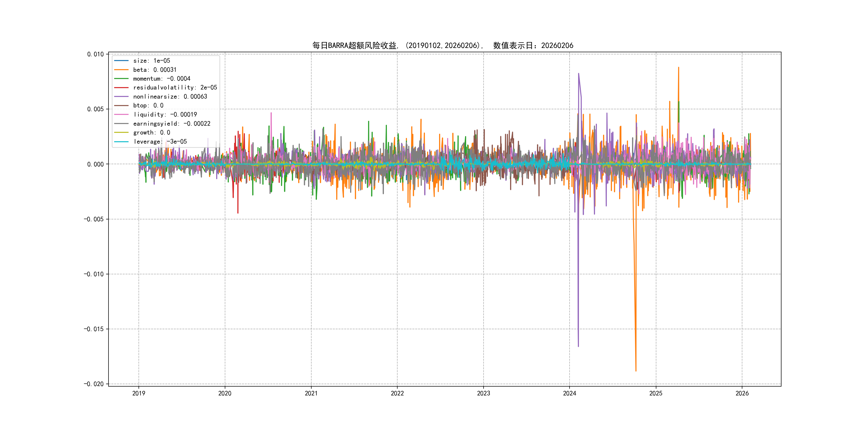The height and width of the screenshot is (434, 868).
Task: Click the cyan leverage legend line swatch
Action: (121, 141)
